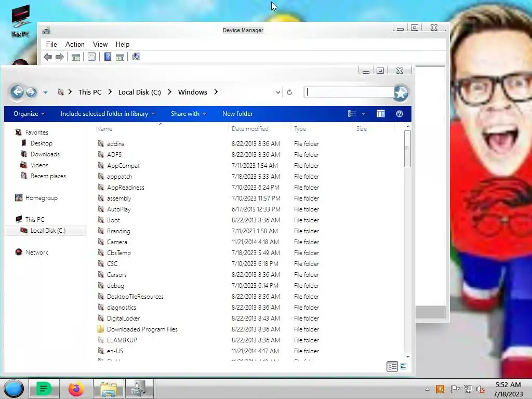Viewport: 532px width, 399px height.
Task: Select the DigitalLocker folder
Action: 123,318
